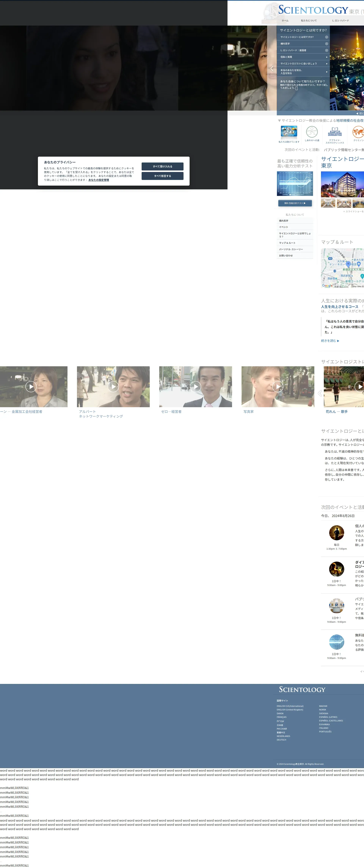Screen dimensions: 364x868
Task: Play the L. ロン ハバード：創設者 video icon
Action: coord(326,50)
